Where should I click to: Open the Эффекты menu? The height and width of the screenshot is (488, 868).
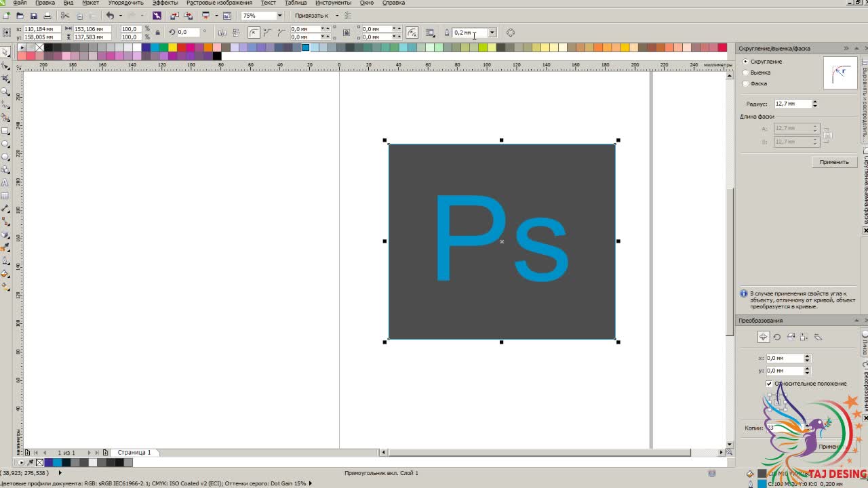tap(165, 3)
